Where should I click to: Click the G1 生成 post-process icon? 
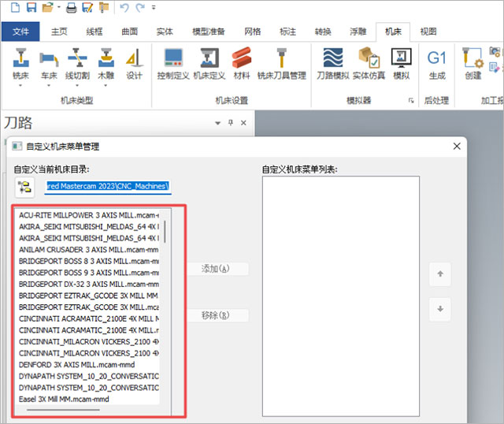[436, 63]
